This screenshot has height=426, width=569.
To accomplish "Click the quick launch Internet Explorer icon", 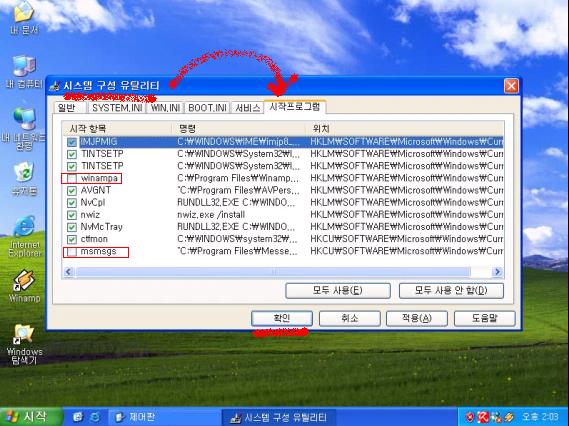I will (x=95, y=417).
